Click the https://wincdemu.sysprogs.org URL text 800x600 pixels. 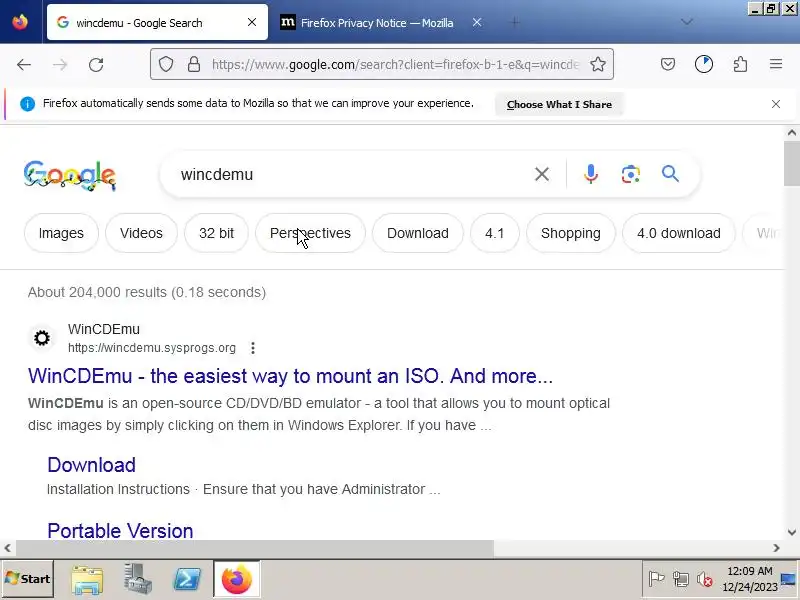(152, 348)
